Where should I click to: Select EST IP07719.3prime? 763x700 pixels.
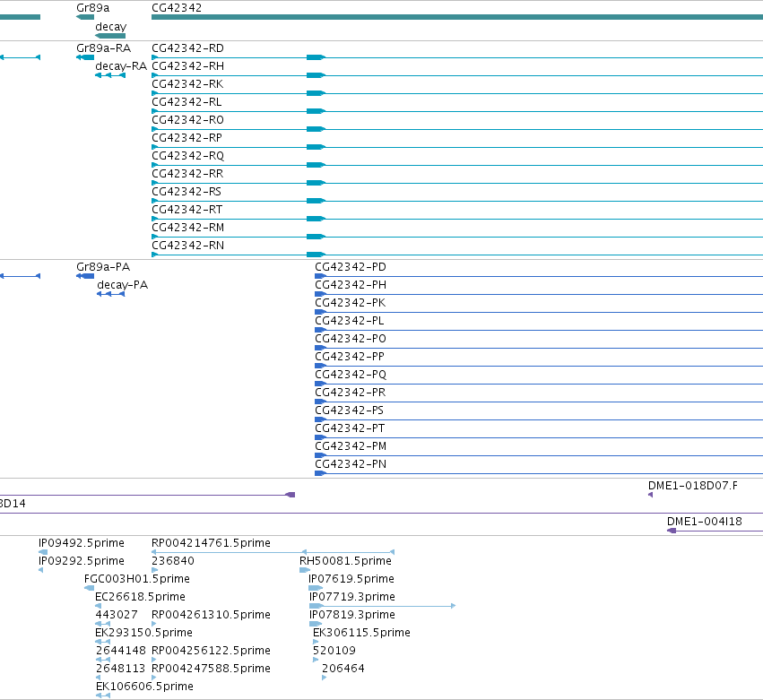pos(351,597)
